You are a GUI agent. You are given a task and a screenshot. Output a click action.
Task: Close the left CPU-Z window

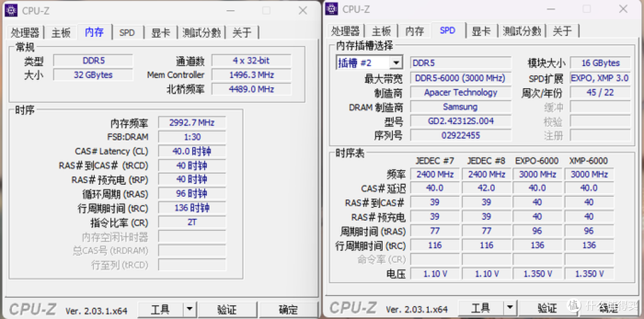point(303,11)
